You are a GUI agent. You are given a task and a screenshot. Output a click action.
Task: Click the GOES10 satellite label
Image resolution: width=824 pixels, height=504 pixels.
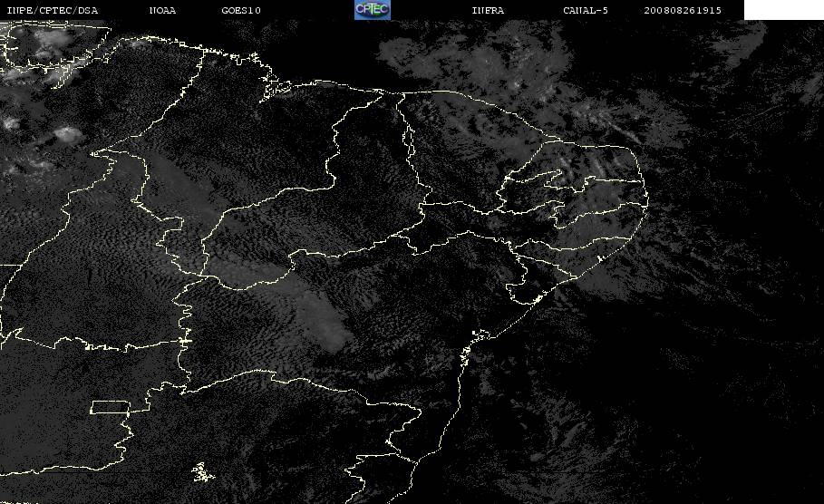[x=241, y=11]
